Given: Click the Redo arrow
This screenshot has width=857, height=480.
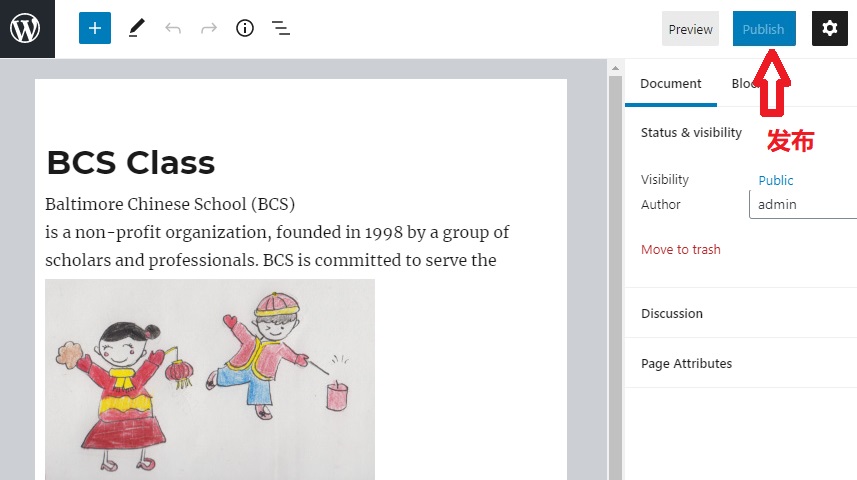Looking at the screenshot, I should tap(209, 29).
